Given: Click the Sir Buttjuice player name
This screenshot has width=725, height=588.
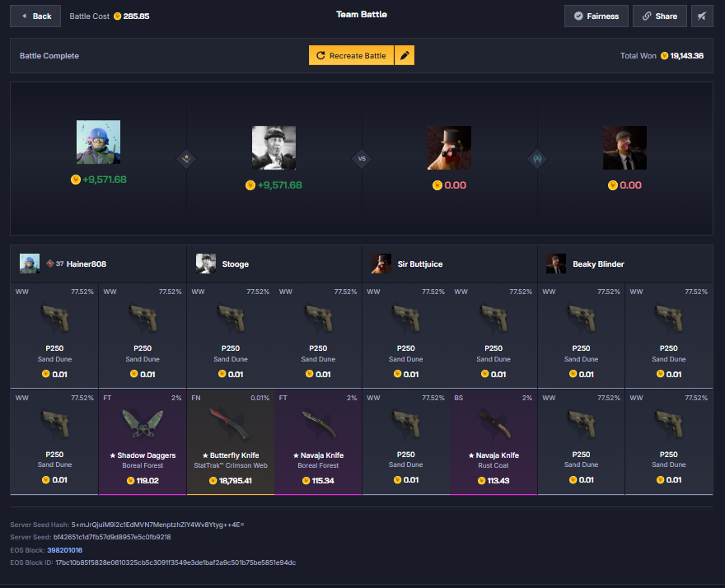Looking at the screenshot, I should pyautogui.click(x=420, y=264).
